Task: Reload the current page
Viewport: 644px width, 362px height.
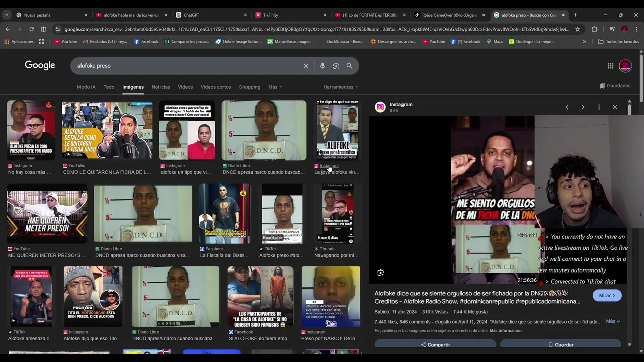Action: pyautogui.click(x=31, y=29)
